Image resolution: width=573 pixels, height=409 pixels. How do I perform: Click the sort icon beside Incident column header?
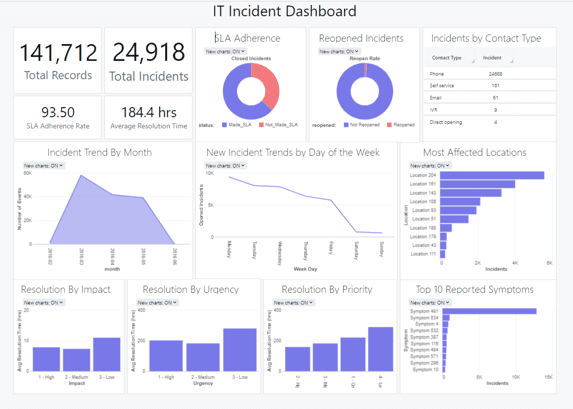(x=511, y=61)
